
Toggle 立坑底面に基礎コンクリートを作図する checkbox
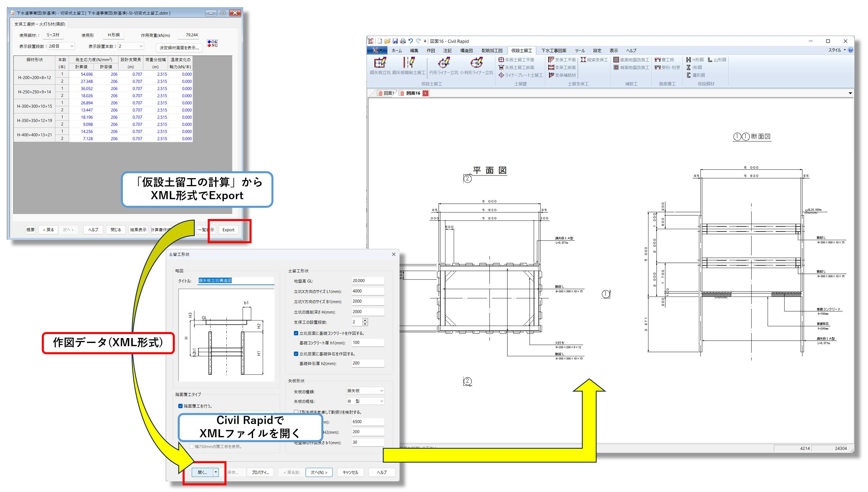coord(296,333)
